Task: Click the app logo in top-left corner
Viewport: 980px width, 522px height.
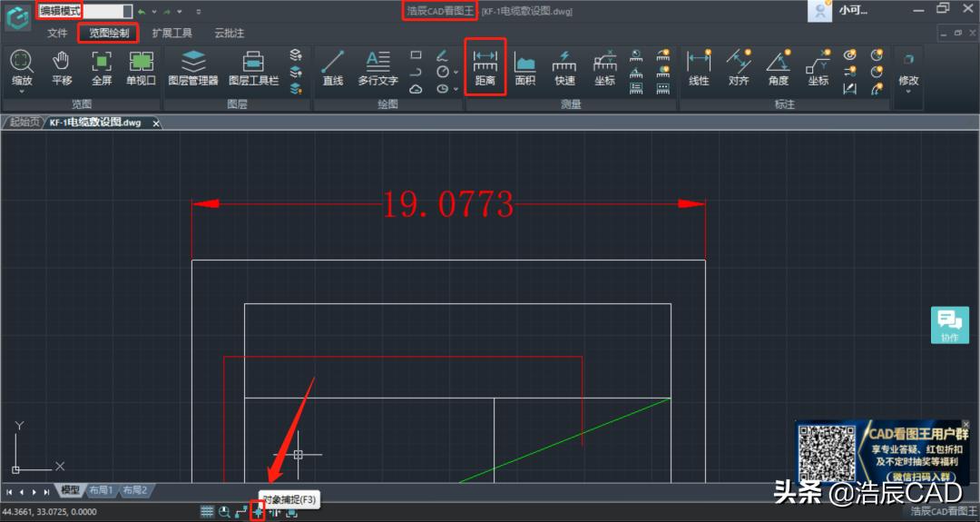Action: coord(17,17)
